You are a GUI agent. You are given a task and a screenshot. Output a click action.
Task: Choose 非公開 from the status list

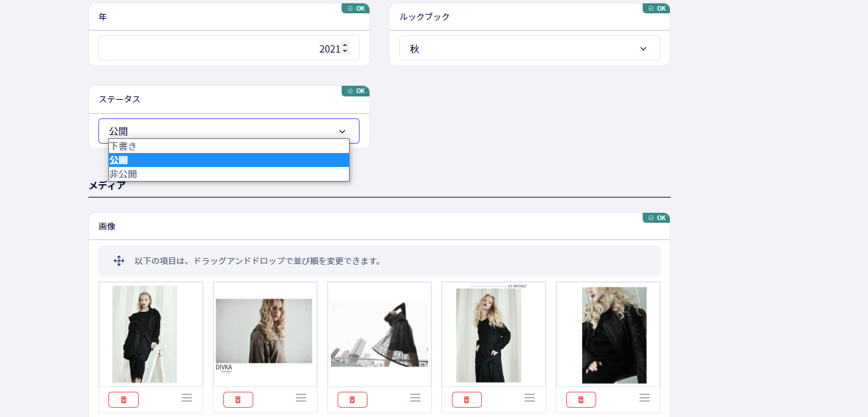coord(229,174)
